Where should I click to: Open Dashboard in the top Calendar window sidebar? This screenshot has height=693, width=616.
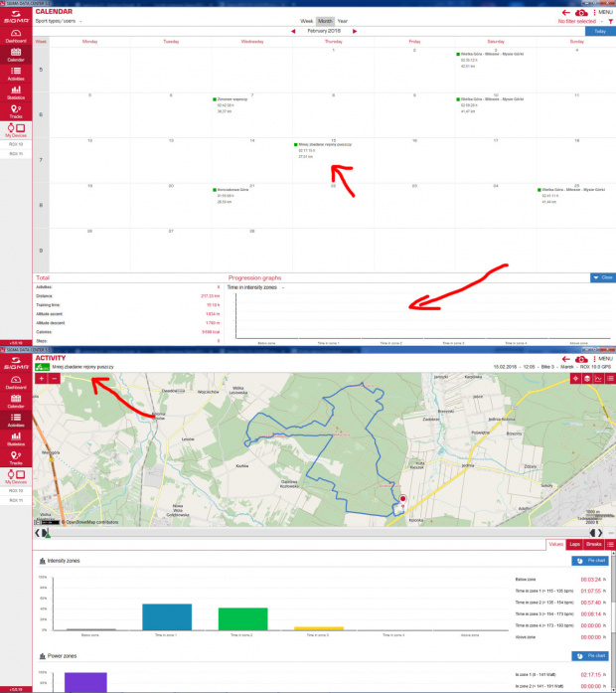click(x=16, y=35)
